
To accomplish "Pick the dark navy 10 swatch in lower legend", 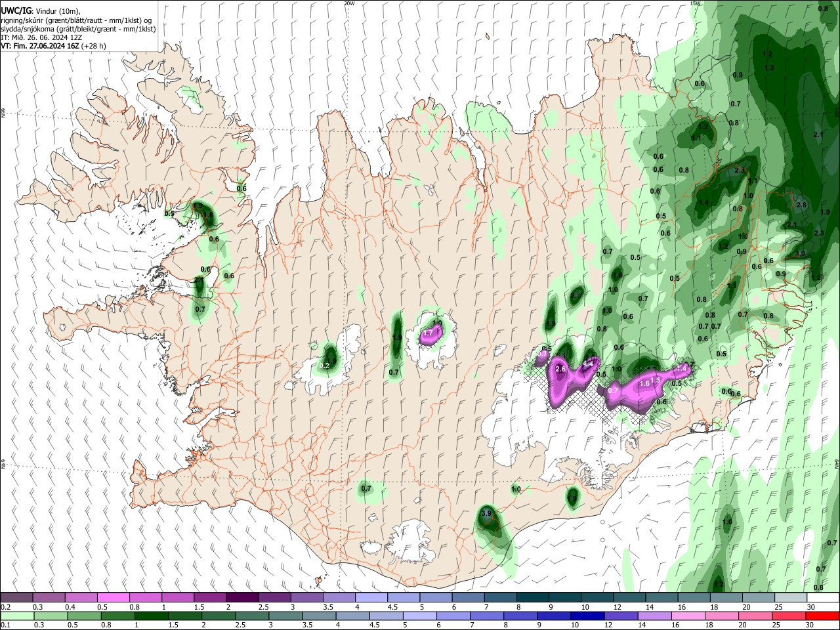I will [587, 617].
